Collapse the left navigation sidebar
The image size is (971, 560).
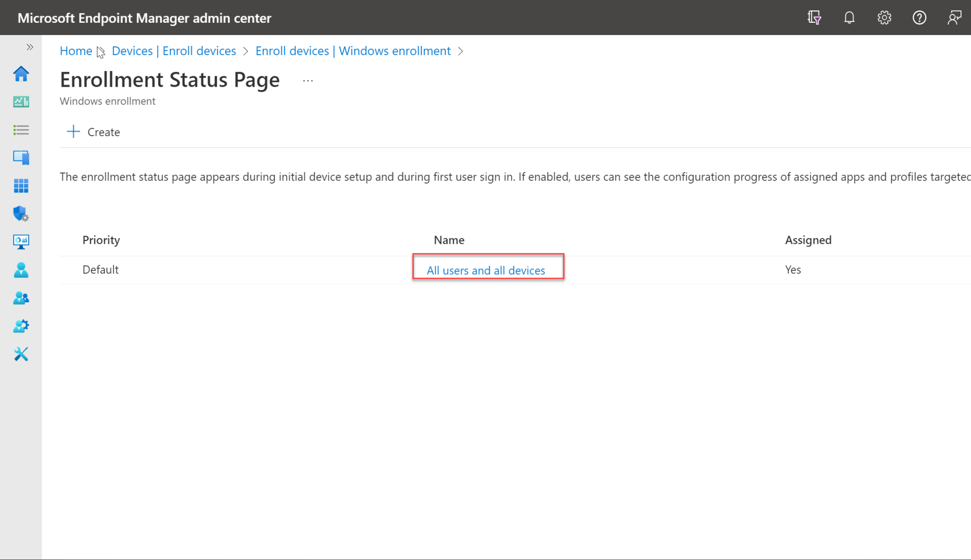[x=30, y=47]
